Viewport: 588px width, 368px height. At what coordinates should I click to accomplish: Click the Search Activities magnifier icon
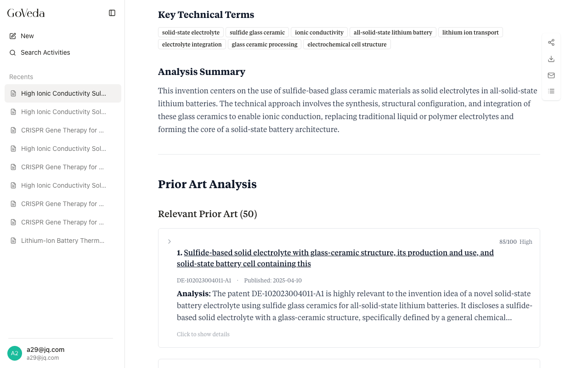[13, 52]
